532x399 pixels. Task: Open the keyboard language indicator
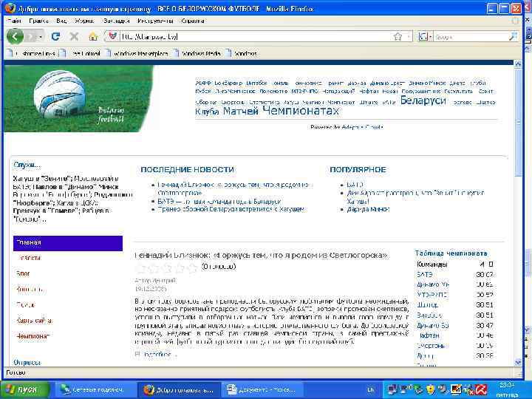click(x=370, y=390)
